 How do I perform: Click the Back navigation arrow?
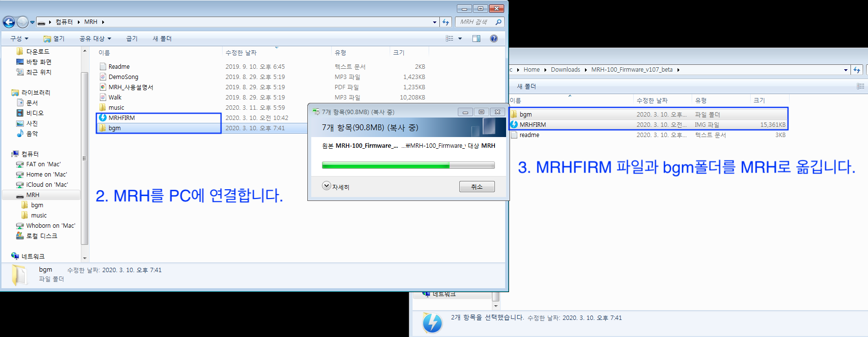[9, 22]
